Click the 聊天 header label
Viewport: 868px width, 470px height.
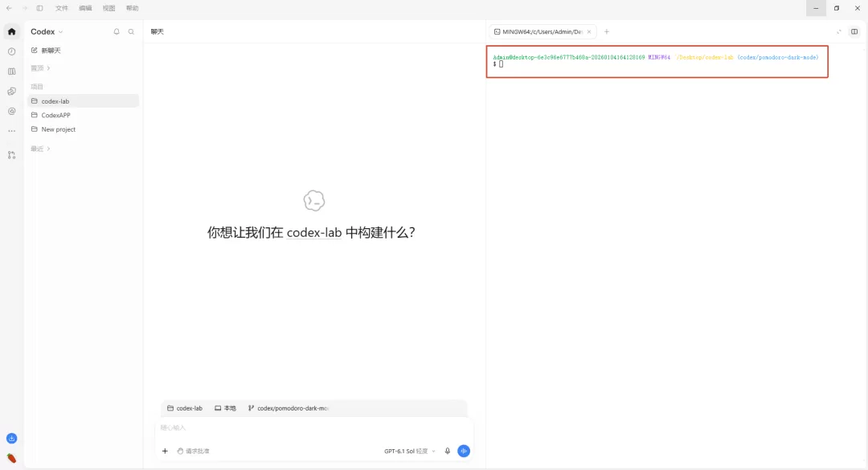(x=158, y=31)
